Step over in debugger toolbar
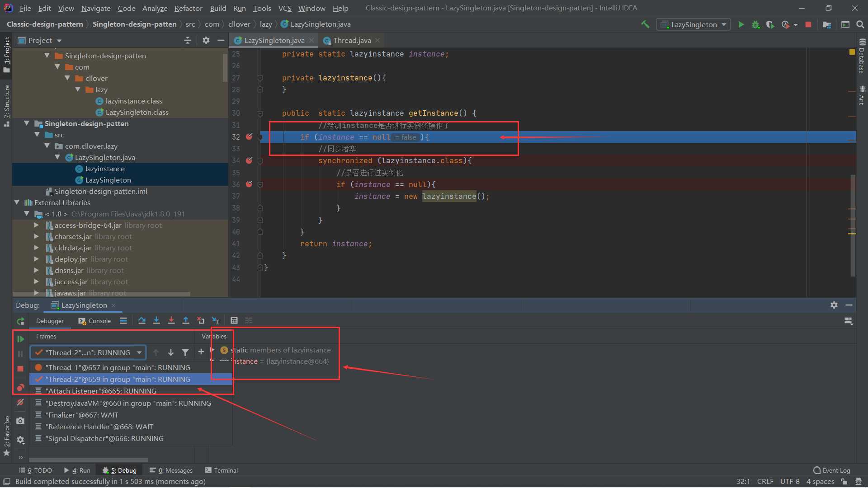The width and height of the screenshot is (868, 488). coord(142,320)
